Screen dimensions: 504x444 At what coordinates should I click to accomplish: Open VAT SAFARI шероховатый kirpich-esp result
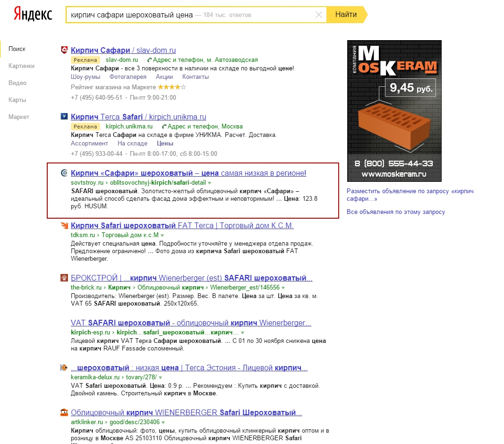click(191, 323)
